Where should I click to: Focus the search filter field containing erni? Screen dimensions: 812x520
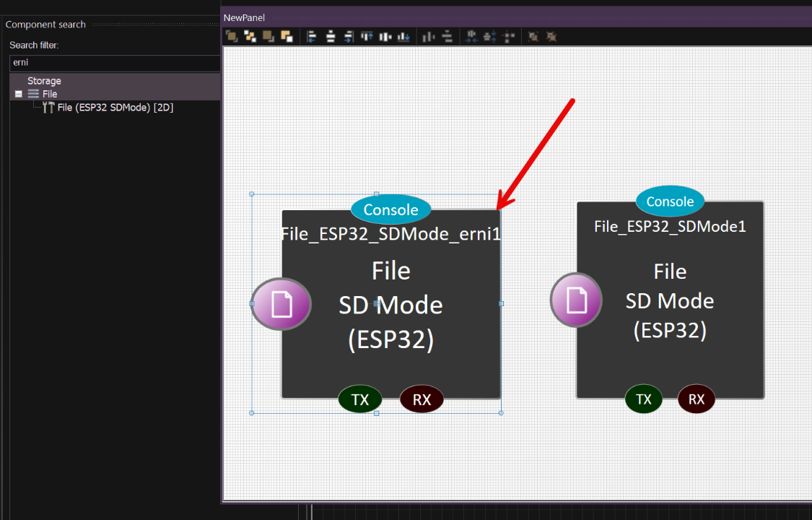pos(115,63)
